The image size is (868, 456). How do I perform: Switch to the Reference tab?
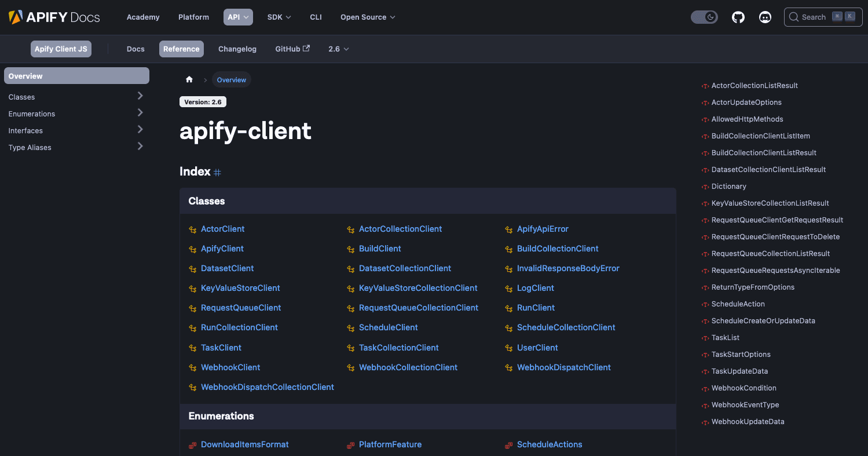[x=181, y=49]
